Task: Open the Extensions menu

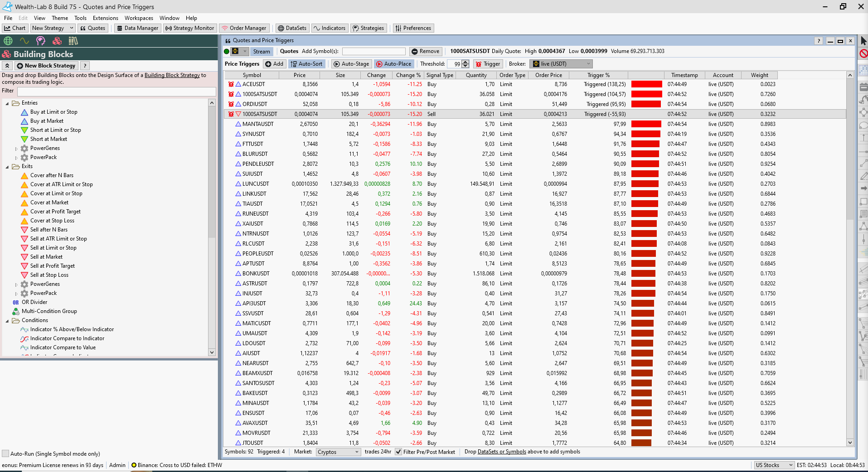Action: [x=106, y=18]
